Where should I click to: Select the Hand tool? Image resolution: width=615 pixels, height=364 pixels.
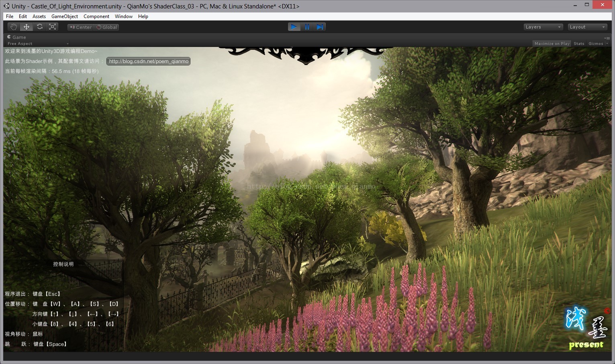14,27
